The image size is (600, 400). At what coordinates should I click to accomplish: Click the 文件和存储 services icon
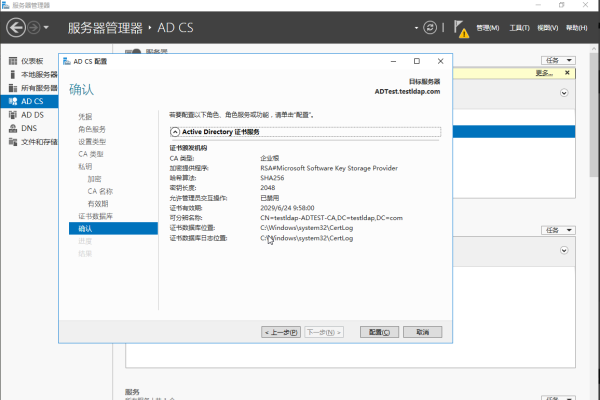click(x=11, y=141)
